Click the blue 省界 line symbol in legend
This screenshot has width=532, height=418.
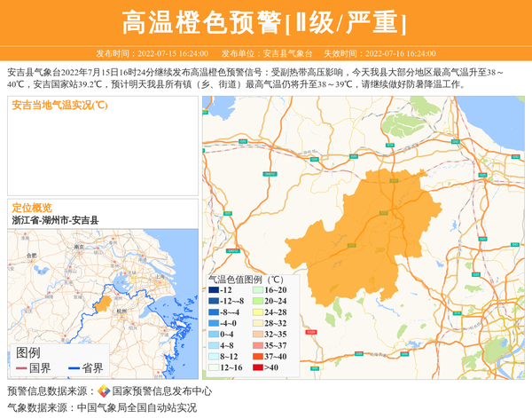(73, 367)
